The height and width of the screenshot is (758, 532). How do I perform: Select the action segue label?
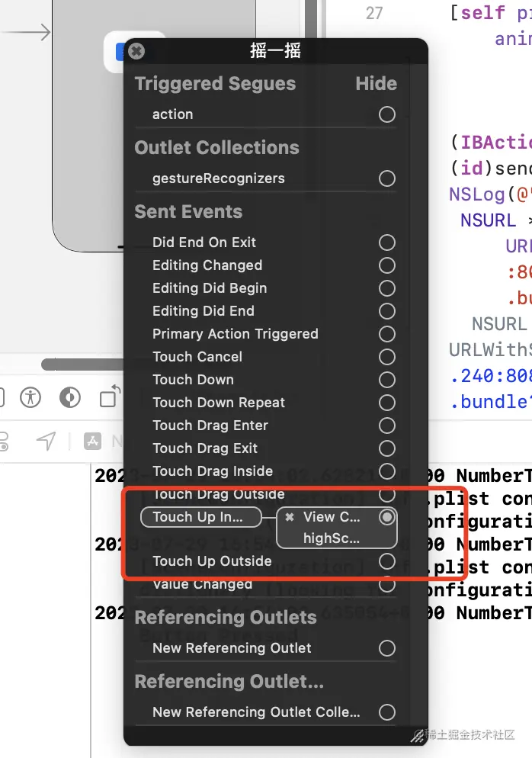(x=172, y=114)
